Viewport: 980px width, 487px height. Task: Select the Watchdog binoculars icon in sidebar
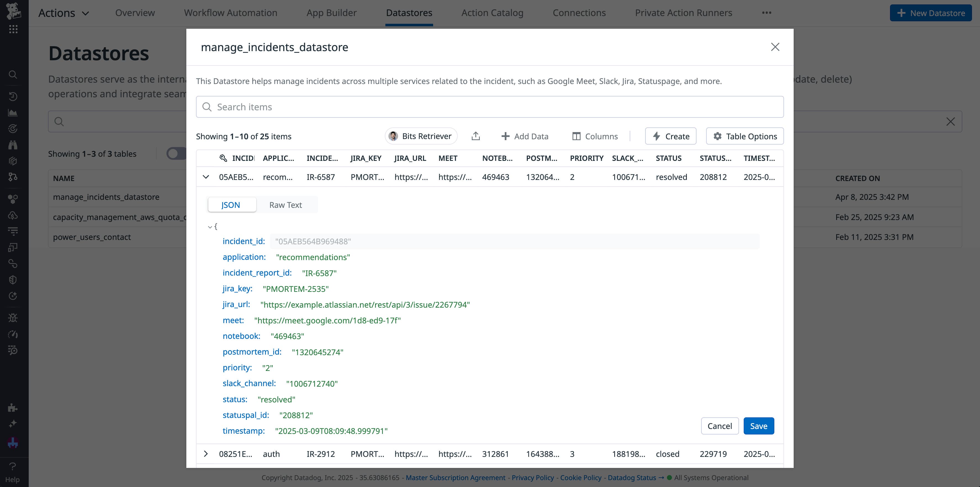click(13, 145)
